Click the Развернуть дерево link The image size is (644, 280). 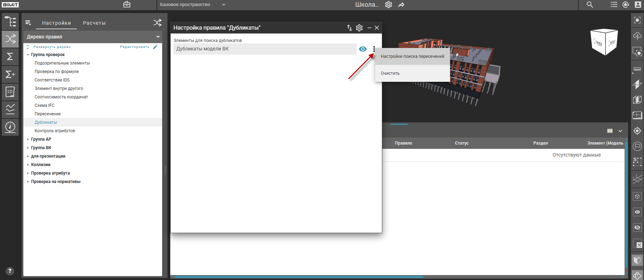click(x=52, y=47)
